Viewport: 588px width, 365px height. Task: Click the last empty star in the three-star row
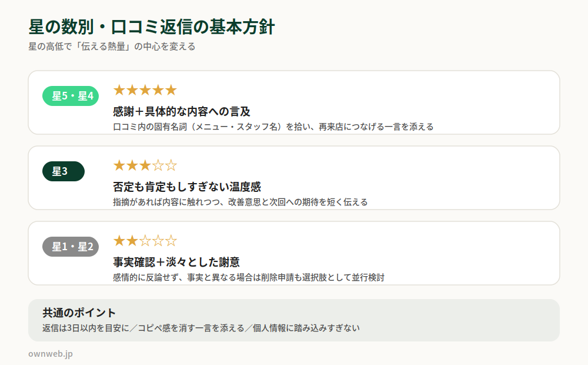coord(171,165)
